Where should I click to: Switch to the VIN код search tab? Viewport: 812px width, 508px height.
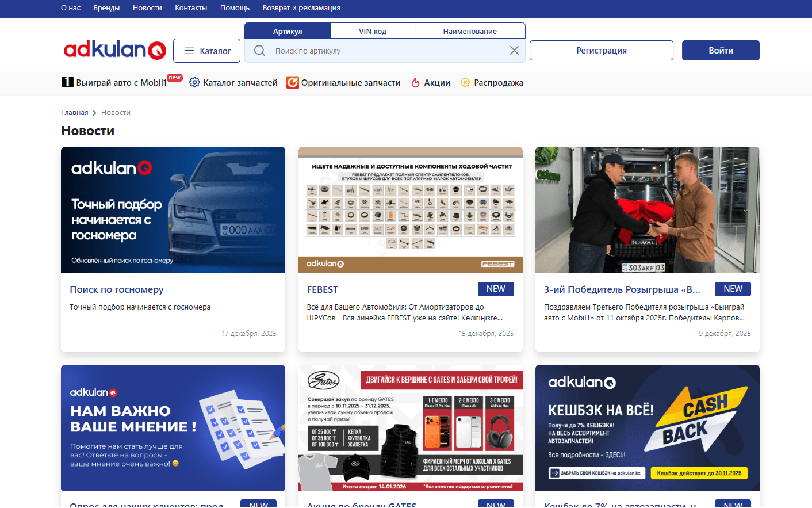click(372, 31)
